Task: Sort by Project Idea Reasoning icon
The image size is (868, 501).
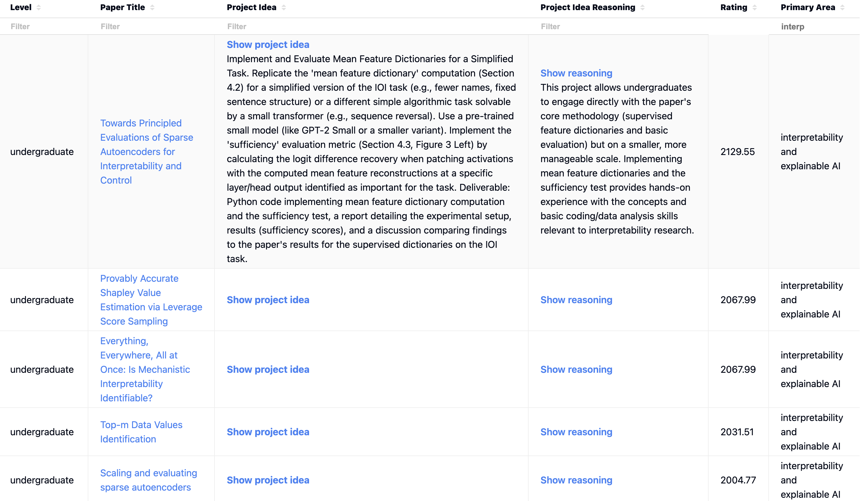Action: tap(642, 7)
